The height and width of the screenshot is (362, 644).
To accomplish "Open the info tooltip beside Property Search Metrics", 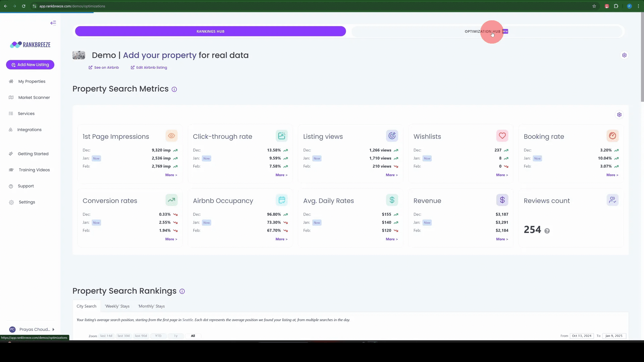I will 174,89.
